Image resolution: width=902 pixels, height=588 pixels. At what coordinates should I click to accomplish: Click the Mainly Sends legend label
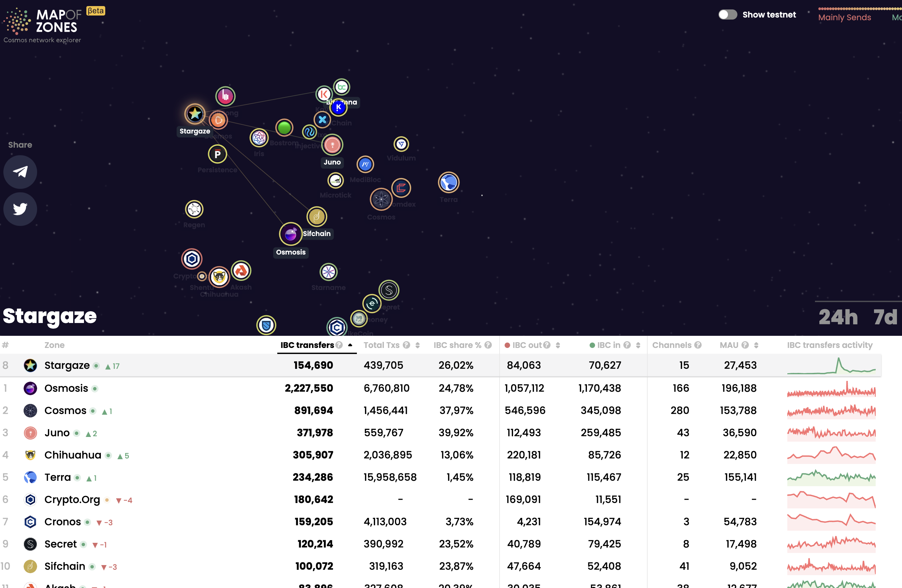(x=844, y=18)
